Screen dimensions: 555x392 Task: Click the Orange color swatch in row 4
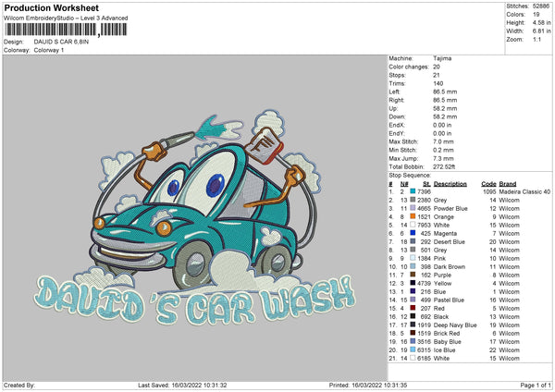[413, 216]
